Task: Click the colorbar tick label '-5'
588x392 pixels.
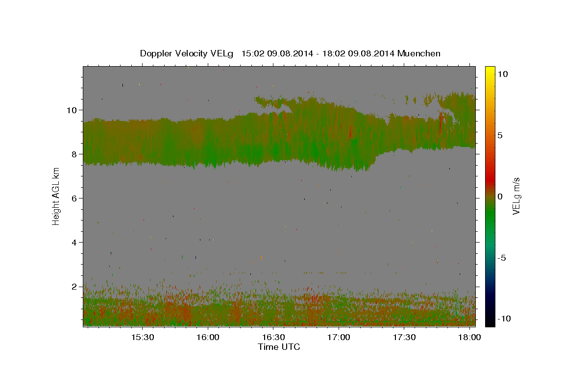Action: (502, 258)
